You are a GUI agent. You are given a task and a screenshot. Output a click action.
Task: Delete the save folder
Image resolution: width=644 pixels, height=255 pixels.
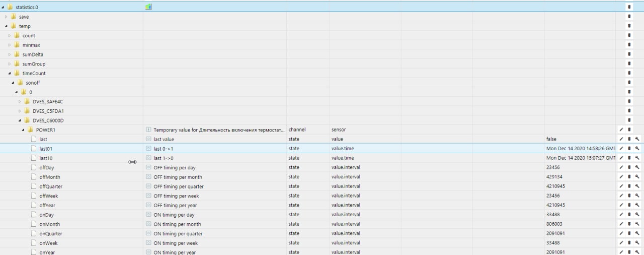[x=629, y=17]
